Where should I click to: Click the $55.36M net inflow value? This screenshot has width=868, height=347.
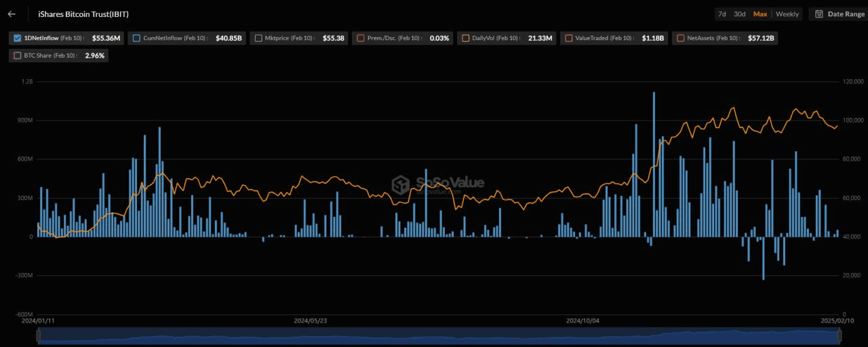coord(106,38)
